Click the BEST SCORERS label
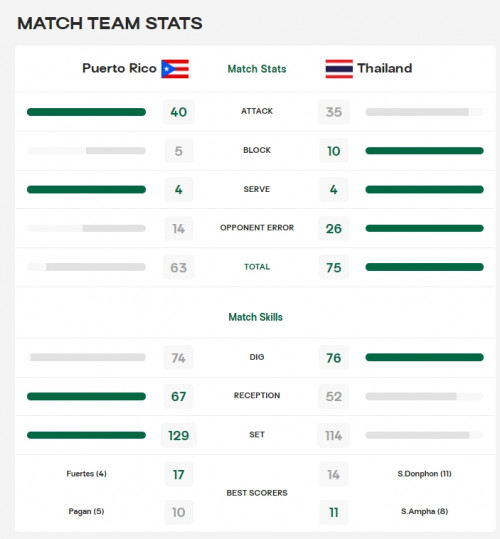The width and height of the screenshot is (500, 539). [257, 493]
